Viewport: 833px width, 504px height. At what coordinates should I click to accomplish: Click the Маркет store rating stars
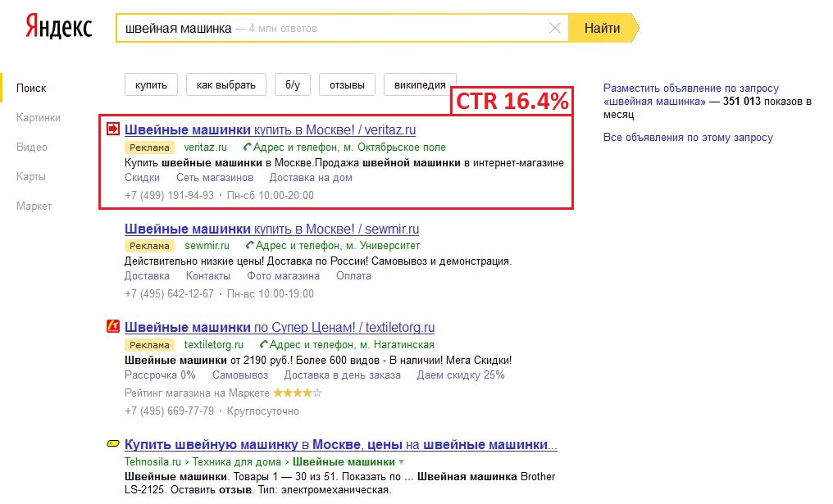pyautogui.click(x=298, y=393)
